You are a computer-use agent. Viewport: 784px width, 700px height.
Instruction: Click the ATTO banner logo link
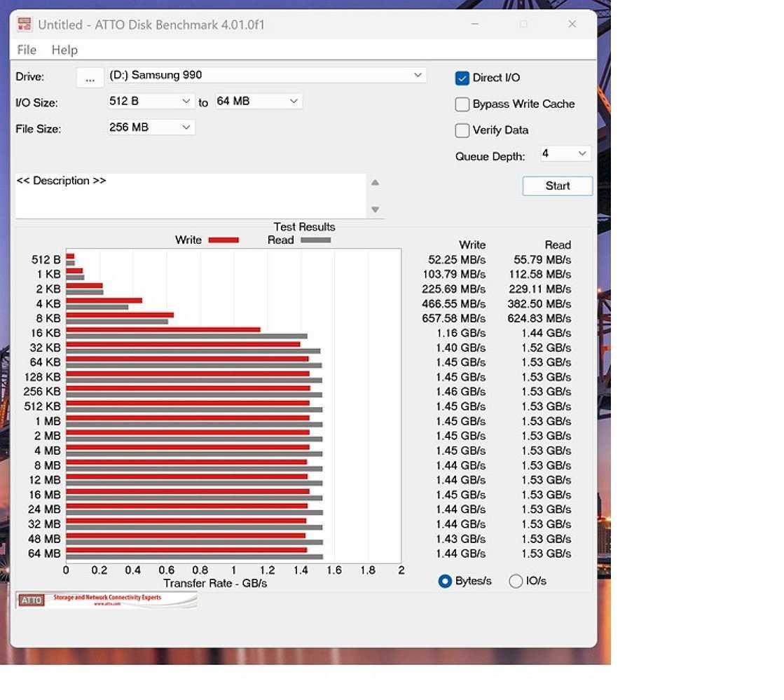click(106, 600)
